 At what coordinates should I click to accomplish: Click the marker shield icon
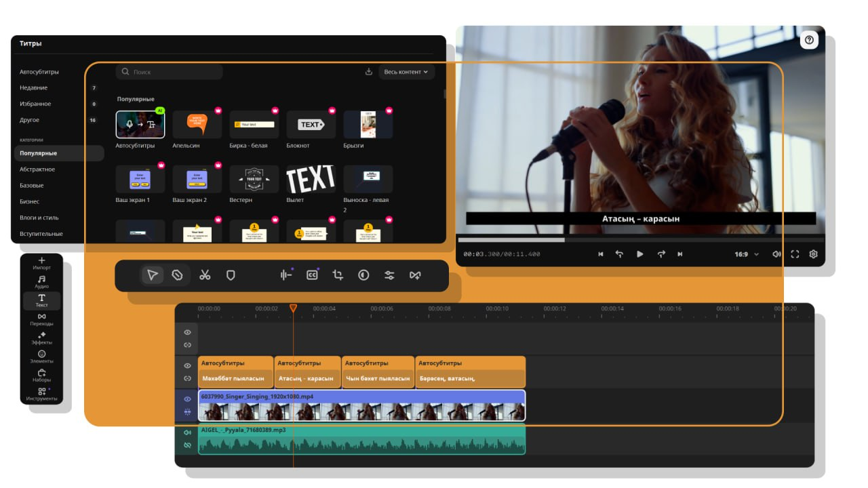231,275
